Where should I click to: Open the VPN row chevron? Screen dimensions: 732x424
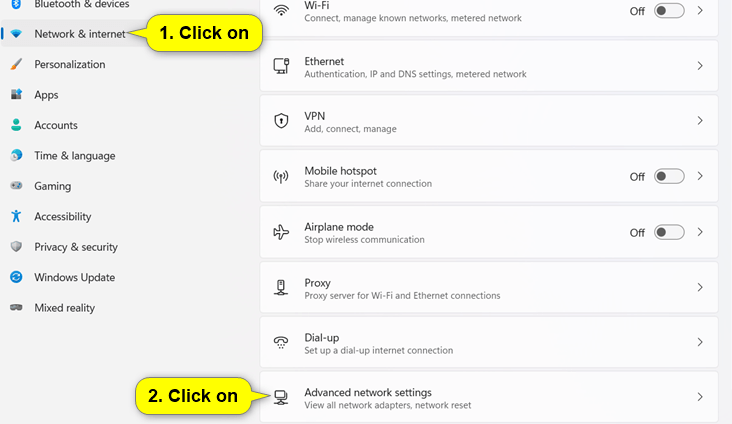tap(700, 121)
